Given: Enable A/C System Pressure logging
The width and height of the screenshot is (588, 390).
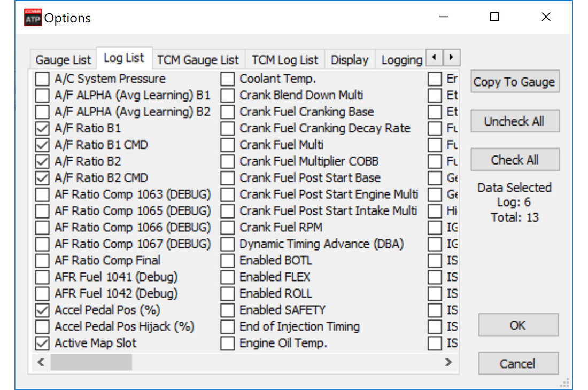Looking at the screenshot, I should 42,79.
